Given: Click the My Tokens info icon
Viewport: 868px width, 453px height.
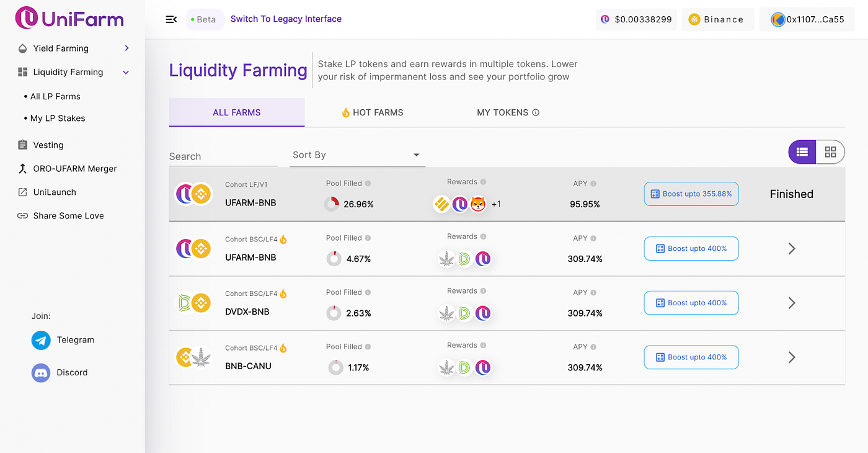Looking at the screenshot, I should point(536,112).
